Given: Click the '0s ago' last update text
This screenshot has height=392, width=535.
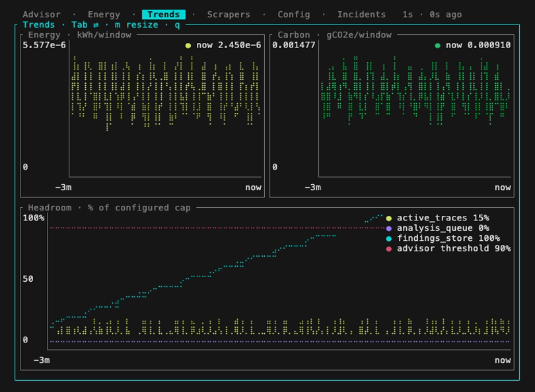Looking at the screenshot, I should (446, 15).
